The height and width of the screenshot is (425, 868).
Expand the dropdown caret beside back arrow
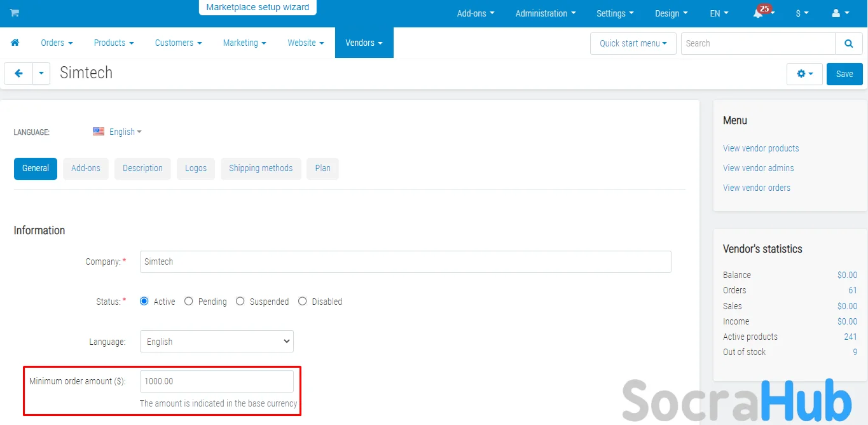point(41,74)
